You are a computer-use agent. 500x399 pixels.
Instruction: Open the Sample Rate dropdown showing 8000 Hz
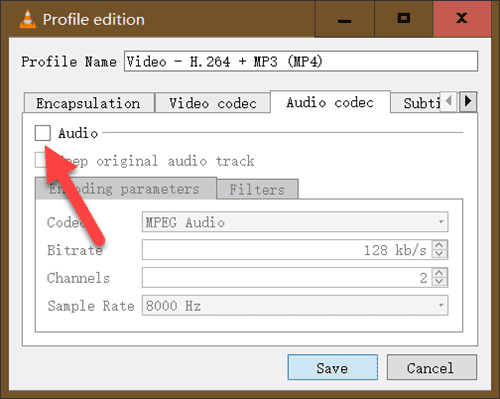point(295,305)
